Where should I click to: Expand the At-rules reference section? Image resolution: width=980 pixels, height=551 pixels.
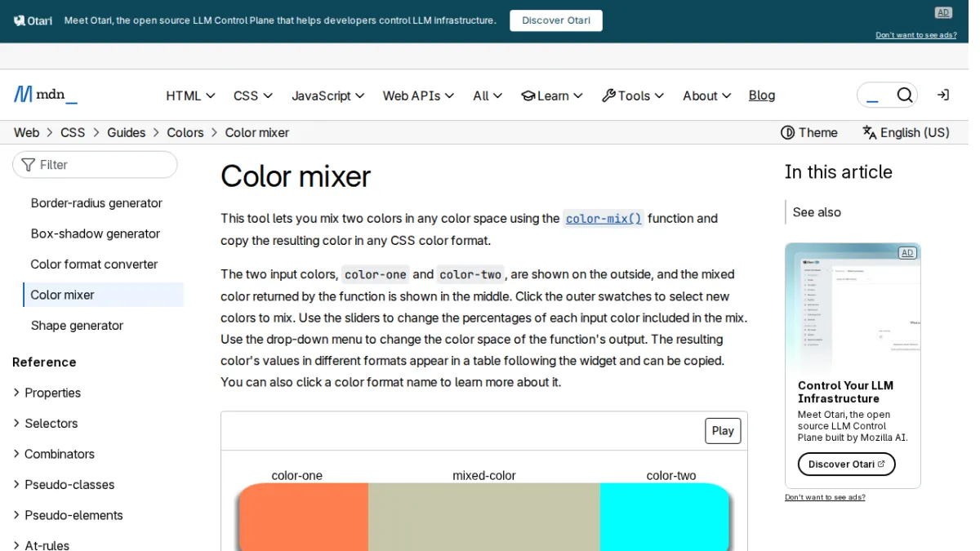click(x=41, y=544)
